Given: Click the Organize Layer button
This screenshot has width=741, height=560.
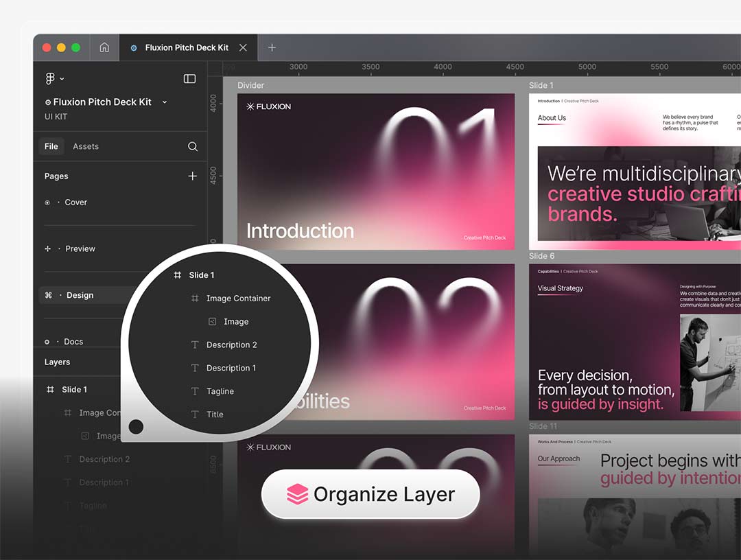Looking at the screenshot, I should tap(370, 494).
